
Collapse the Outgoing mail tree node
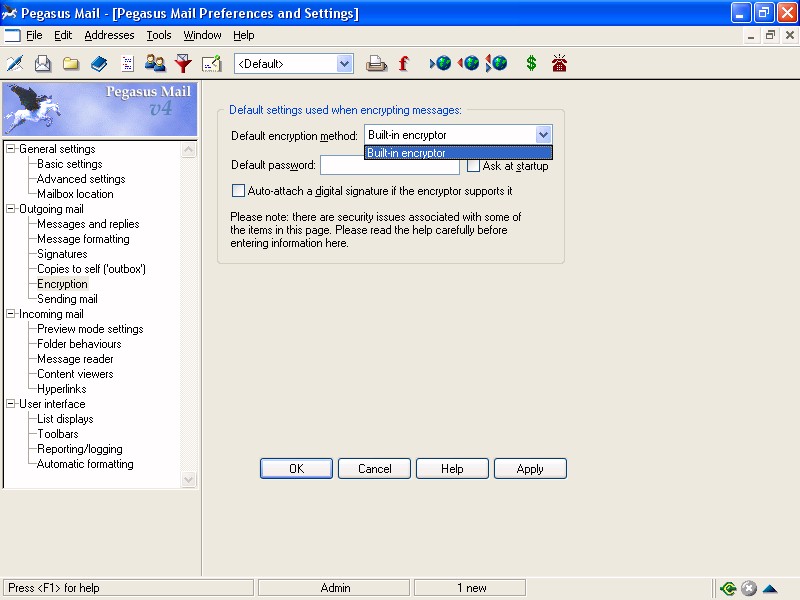click(x=11, y=209)
